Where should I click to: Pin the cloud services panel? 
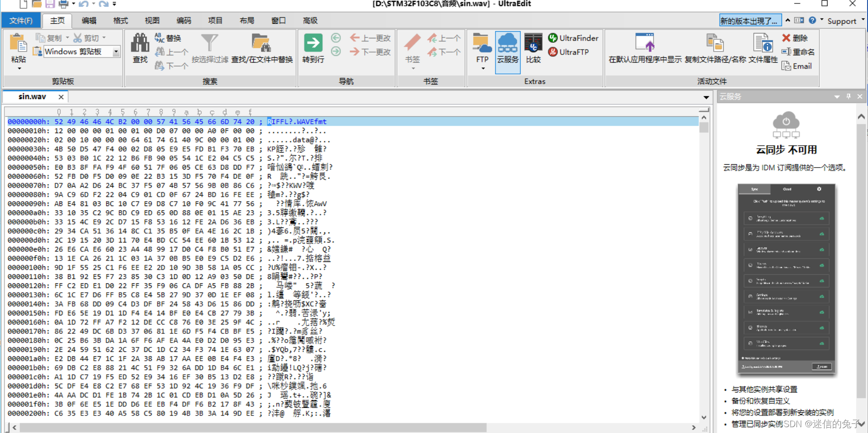click(x=849, y=97)
